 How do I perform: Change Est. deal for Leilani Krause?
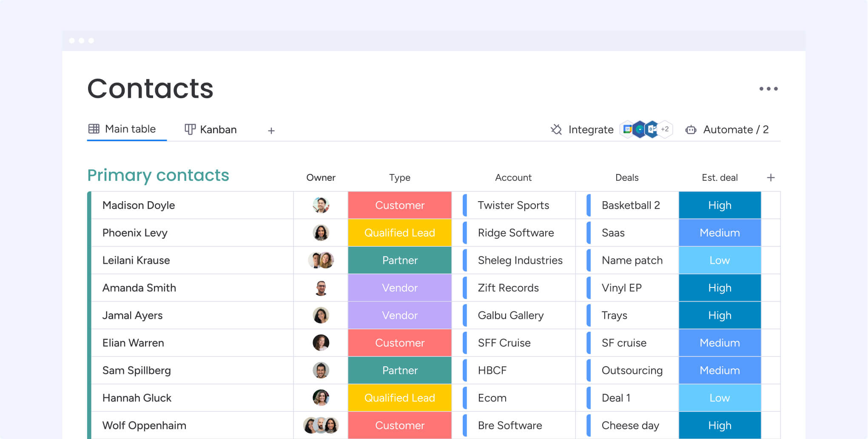point(719,260)
